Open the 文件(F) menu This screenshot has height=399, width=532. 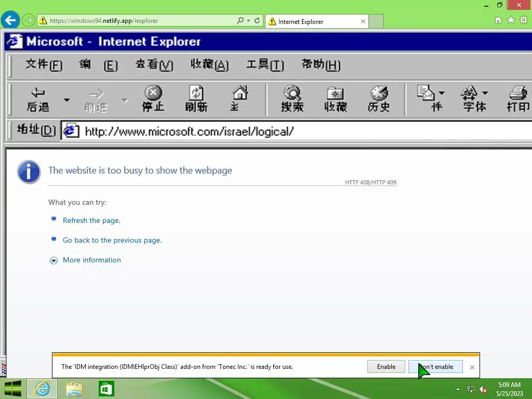click(x=44, y=64)
